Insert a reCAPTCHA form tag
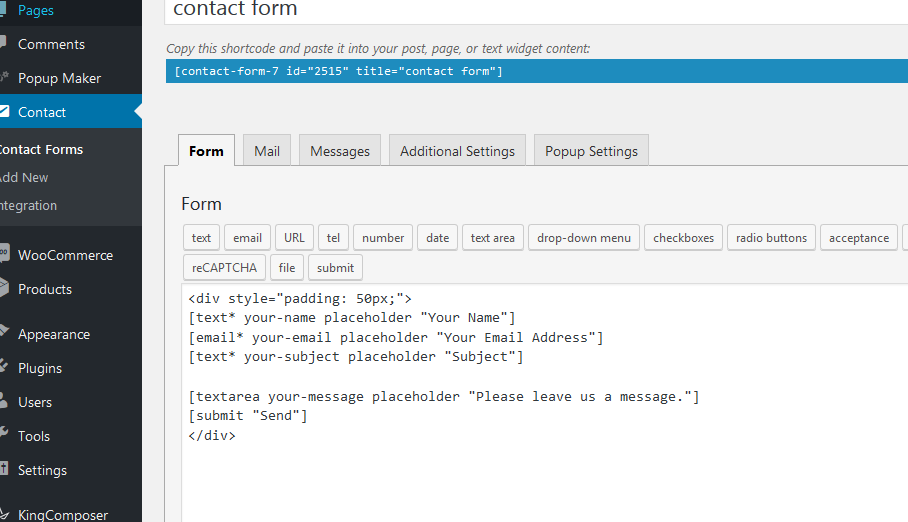908x522 pixels. click(223, 268)
